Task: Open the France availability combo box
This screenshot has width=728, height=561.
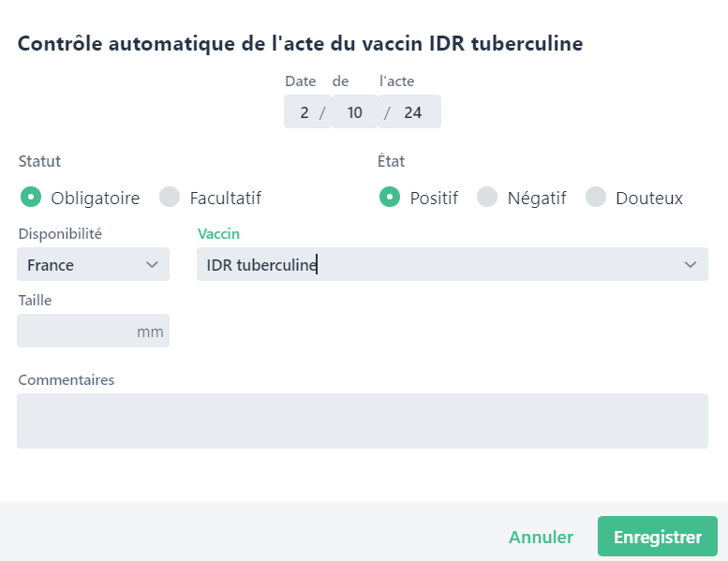Action: pyautogui.click(x=84, y=265)
